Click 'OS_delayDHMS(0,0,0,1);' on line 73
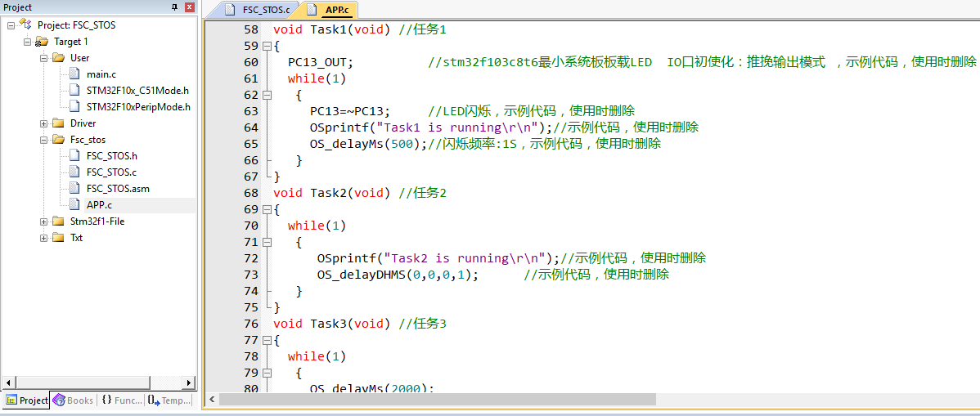 tap(398, 275)
